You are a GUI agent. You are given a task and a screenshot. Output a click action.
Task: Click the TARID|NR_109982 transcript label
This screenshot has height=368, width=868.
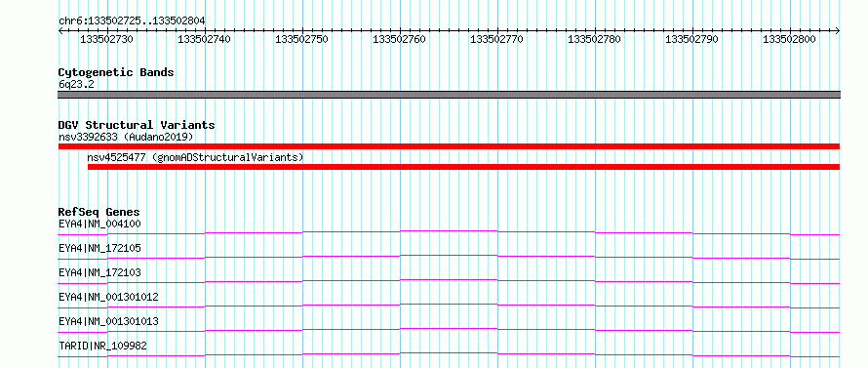click(103, 346)
